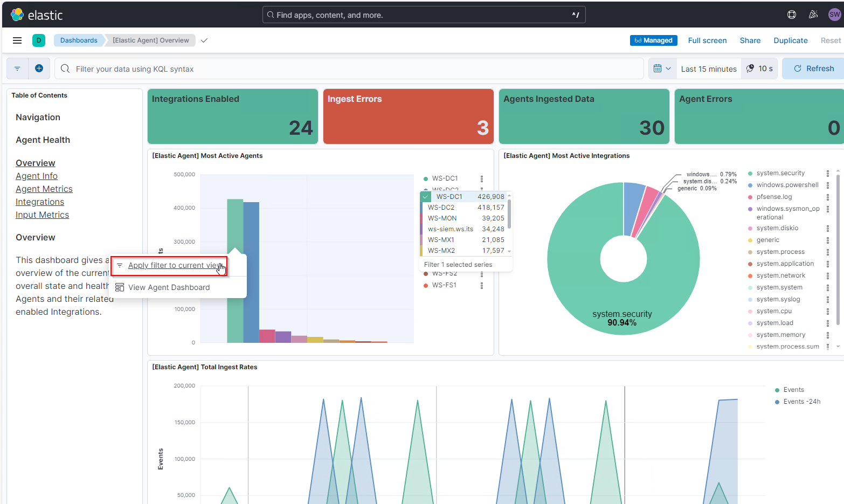Expand the dashboard title chevron
The width and height of the screenshot is (844, 504).
click(204, 40)
